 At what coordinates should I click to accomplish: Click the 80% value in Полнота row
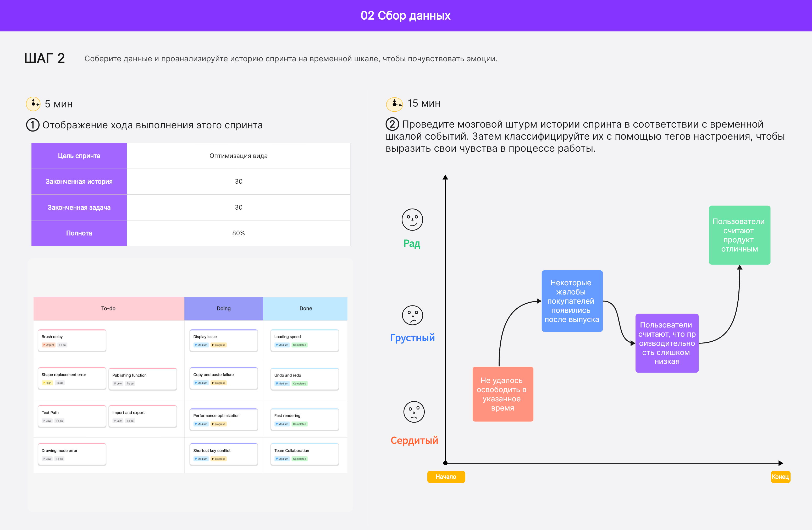239,233
